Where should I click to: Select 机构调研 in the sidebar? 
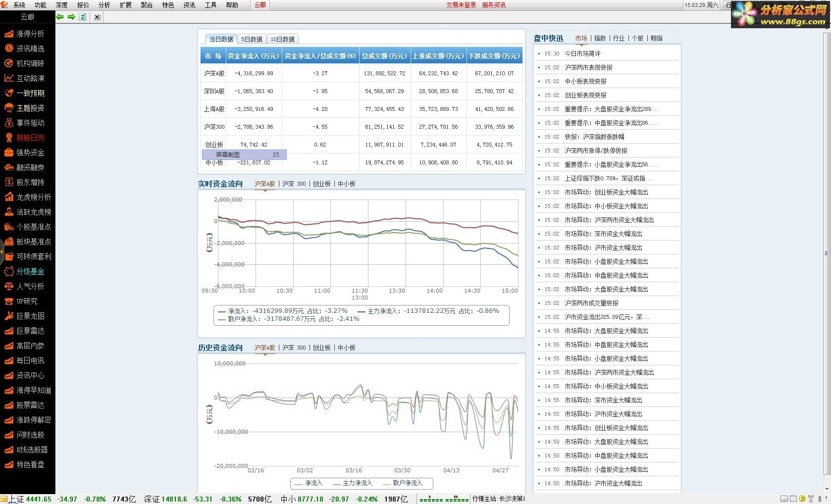(x=25, y=63)
